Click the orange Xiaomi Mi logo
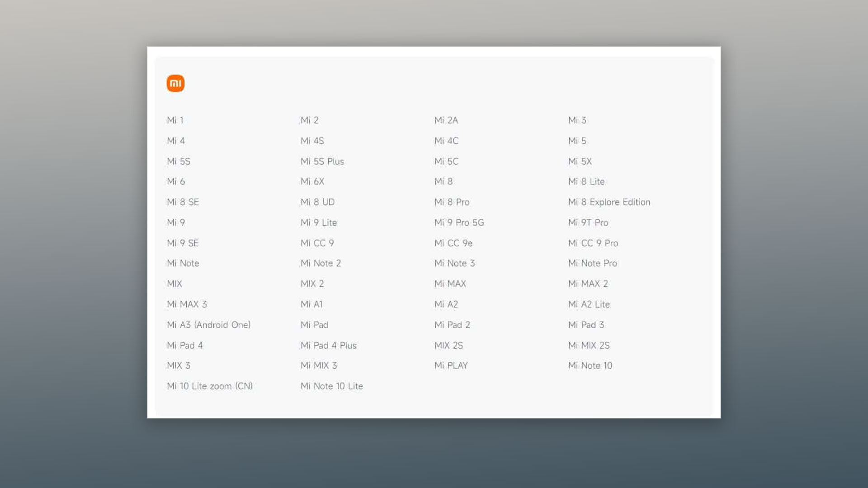Screen dimensions: 868x488 click(x=175, y=83)
